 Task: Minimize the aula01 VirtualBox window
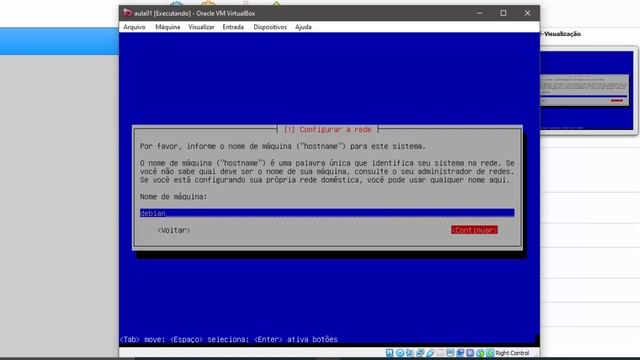[x=480, y=13]
